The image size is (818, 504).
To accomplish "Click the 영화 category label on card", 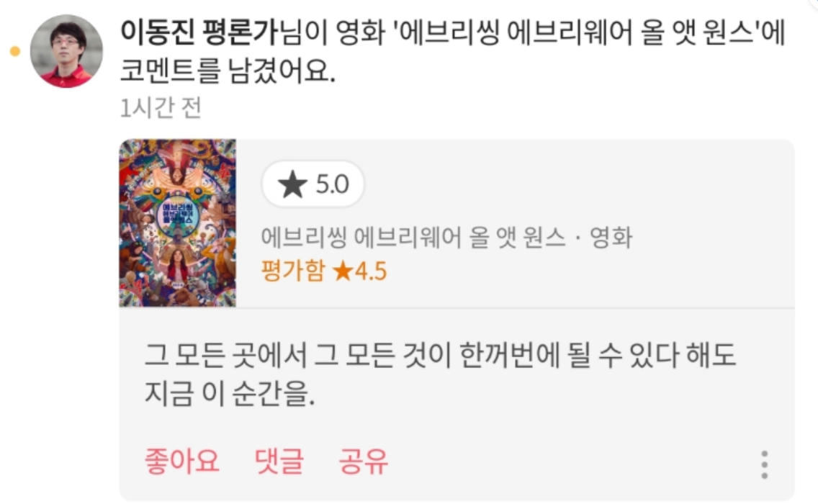I will click(x=611, y=238).
